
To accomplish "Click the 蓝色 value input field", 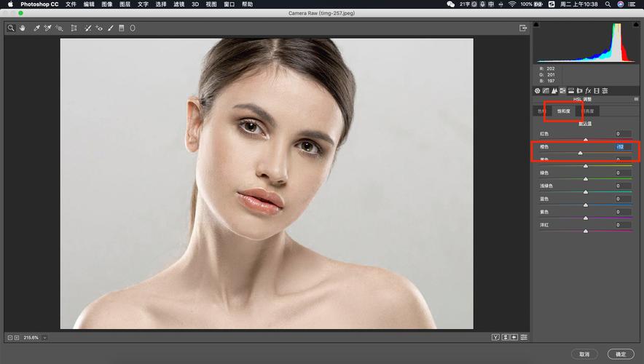I will click(x=623, y=199).
